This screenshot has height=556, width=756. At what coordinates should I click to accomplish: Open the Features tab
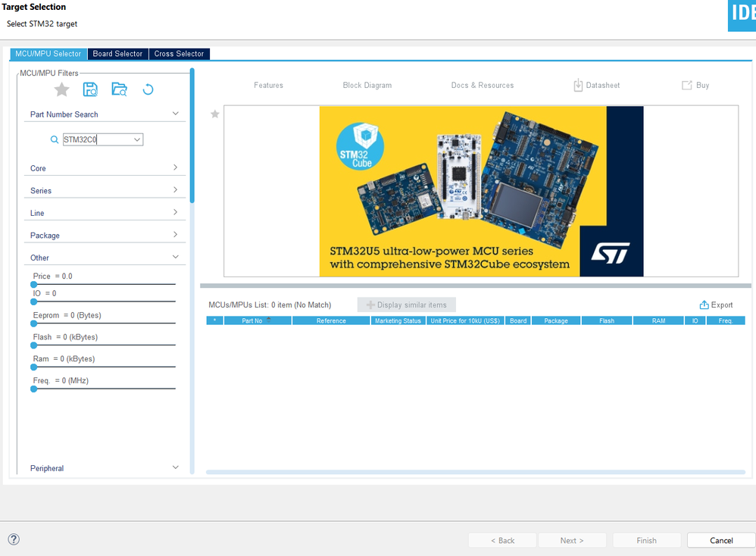pos(269,86)
